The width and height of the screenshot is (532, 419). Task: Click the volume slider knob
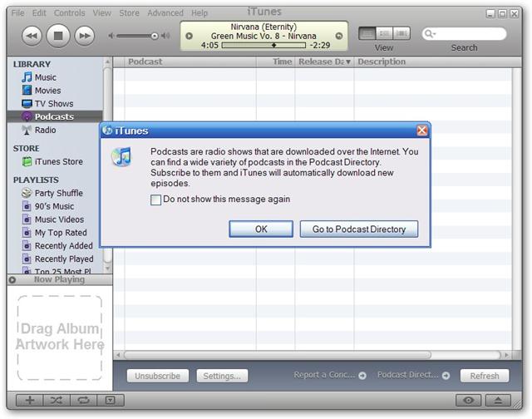point(155,36)
